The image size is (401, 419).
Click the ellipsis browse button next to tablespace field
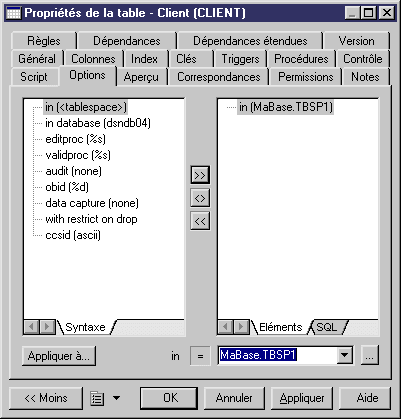[370, 355]
